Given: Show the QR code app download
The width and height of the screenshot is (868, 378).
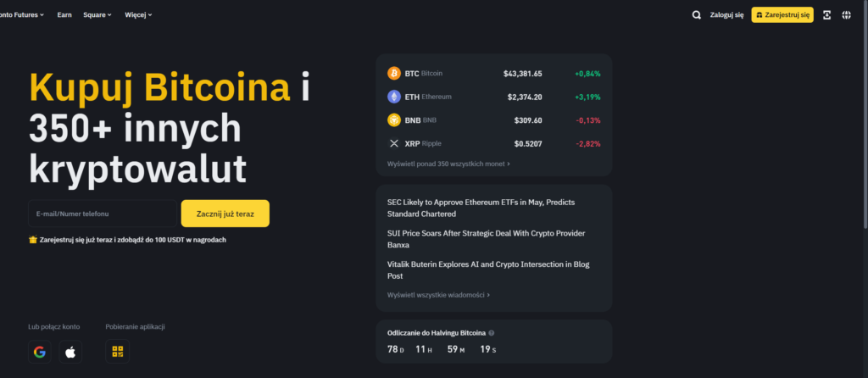Looking at the screenshot, I should pos(117,352).
